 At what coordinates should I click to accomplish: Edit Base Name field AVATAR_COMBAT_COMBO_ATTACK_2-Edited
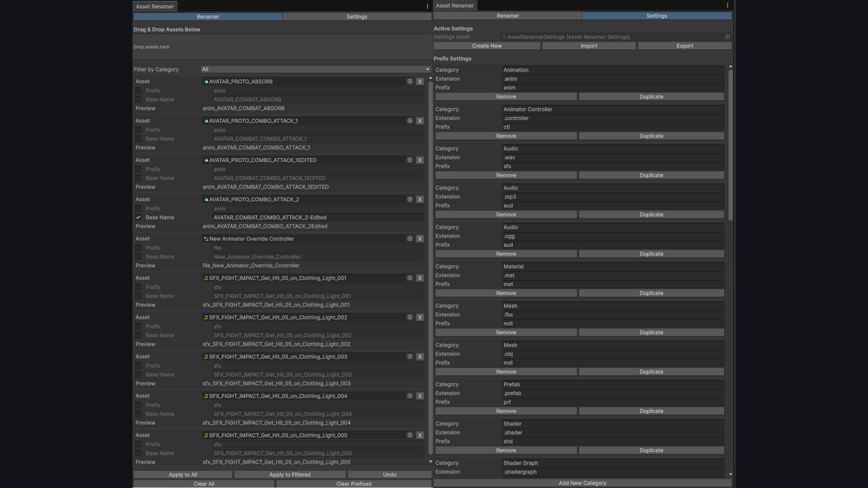tap(318, 218)
